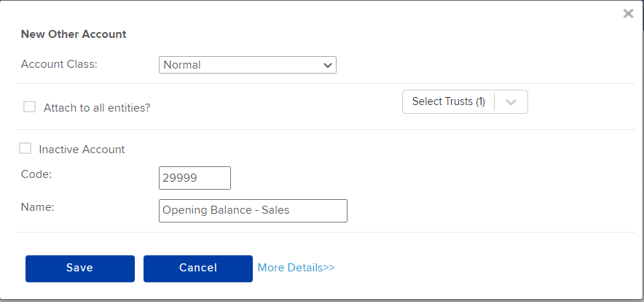Close the New Other Account dialog
Image resolution: width=644 pixels, height=302 pixels.
tap(628, 14)
